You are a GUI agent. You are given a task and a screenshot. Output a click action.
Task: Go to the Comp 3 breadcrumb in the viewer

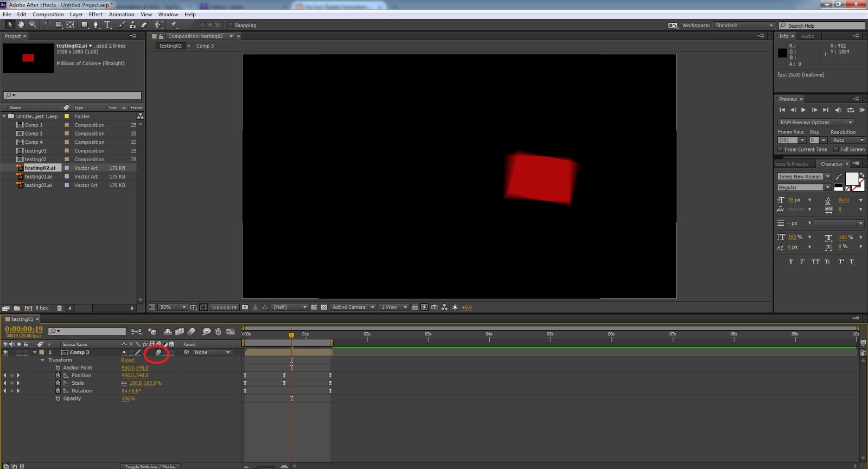[205, 46]
